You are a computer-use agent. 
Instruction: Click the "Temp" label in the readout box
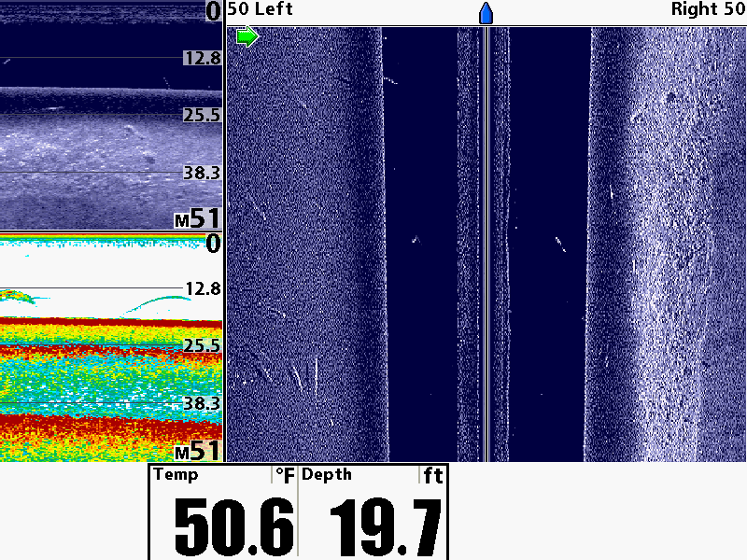coord(176,474)
